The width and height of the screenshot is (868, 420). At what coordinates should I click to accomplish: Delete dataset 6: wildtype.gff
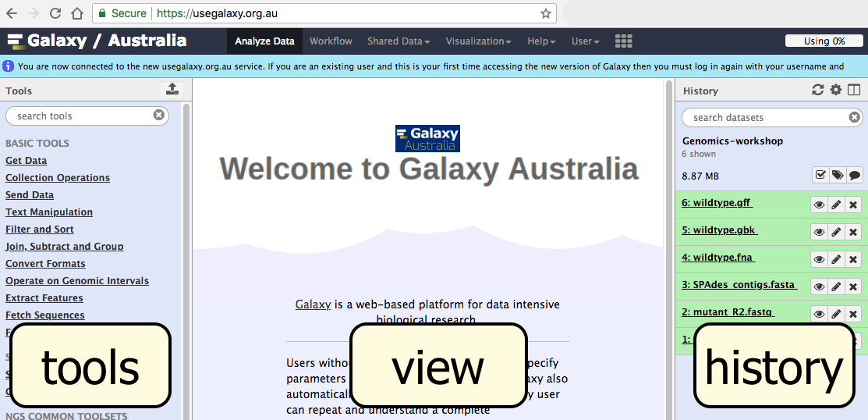[x=853, y=205]
